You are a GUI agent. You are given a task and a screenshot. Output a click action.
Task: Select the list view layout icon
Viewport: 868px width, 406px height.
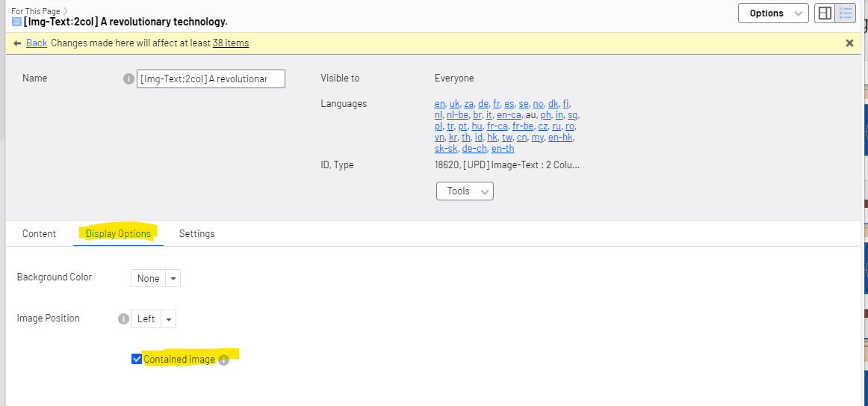(846, 13)
